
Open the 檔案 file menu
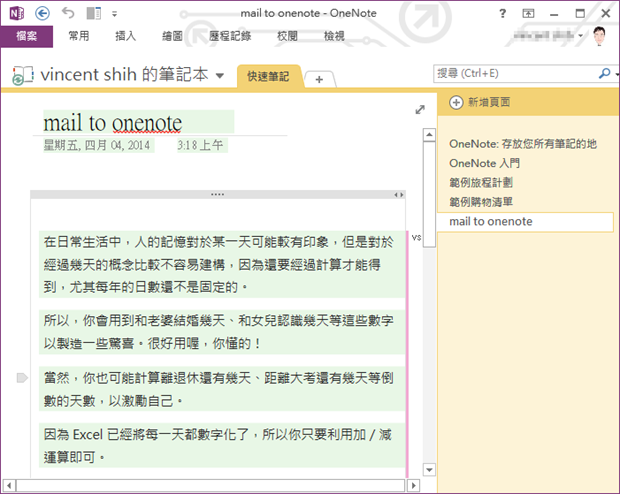(x=26, y=36)
